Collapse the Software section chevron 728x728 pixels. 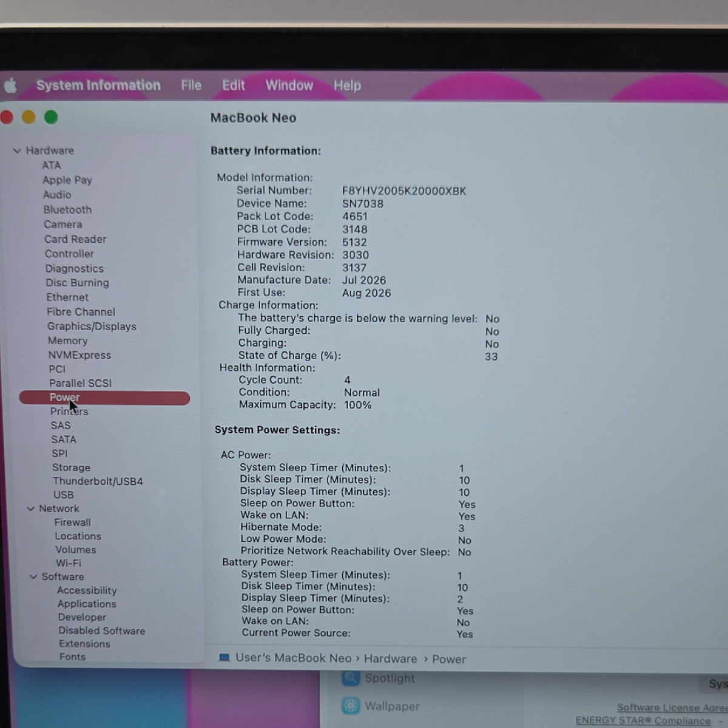(33, 576)
